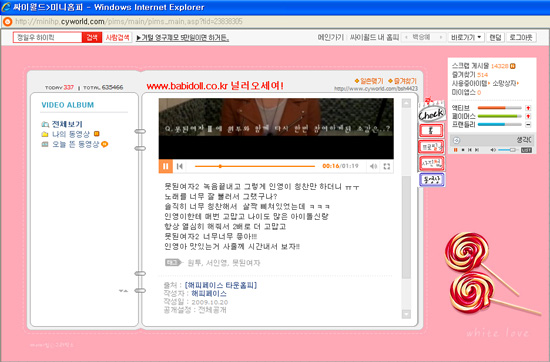Open the 바로가기 dropdown
The width and height of the screenshot is (550, 362).
tap(466, 37)
